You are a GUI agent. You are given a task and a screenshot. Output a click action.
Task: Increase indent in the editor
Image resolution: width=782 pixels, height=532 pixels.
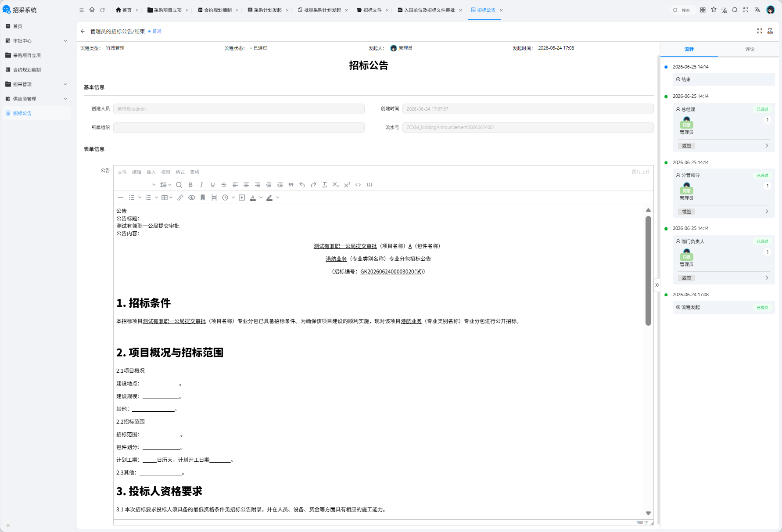[x=280, y=185]
